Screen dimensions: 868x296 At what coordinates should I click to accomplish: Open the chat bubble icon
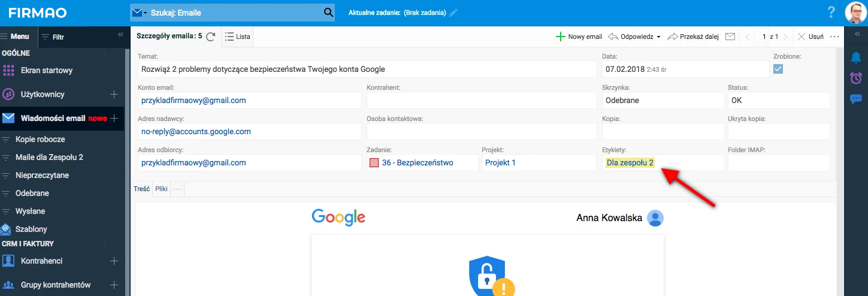tap(855, 99)
